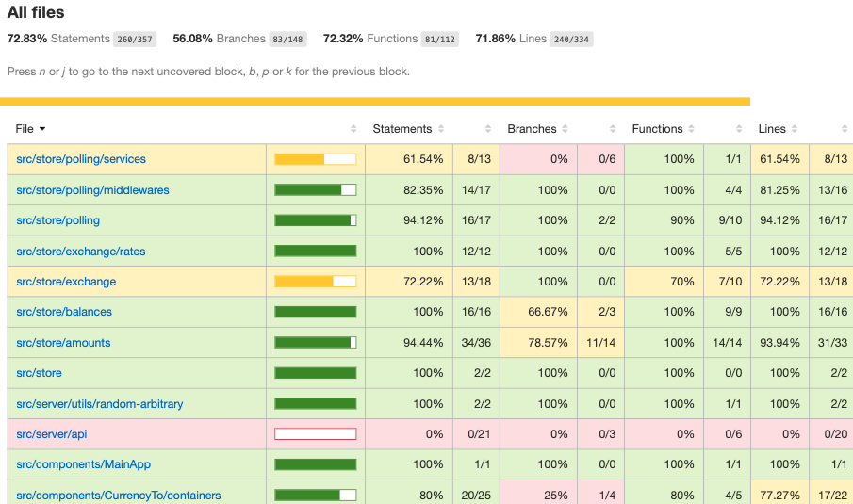853x504 pixels.
Task: Click the 240/334 lines badge
Action: [571, 40]
